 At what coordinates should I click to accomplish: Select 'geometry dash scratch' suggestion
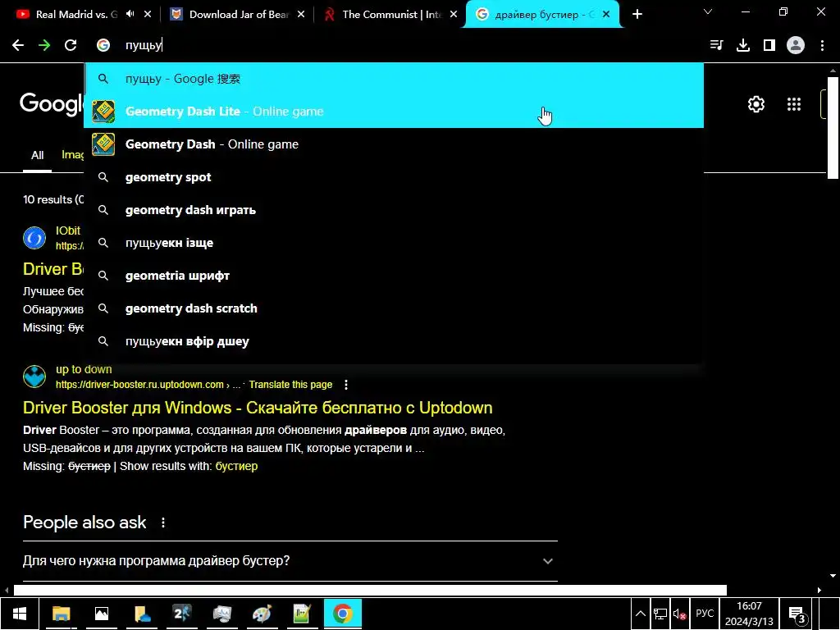(x=393, y=308)
